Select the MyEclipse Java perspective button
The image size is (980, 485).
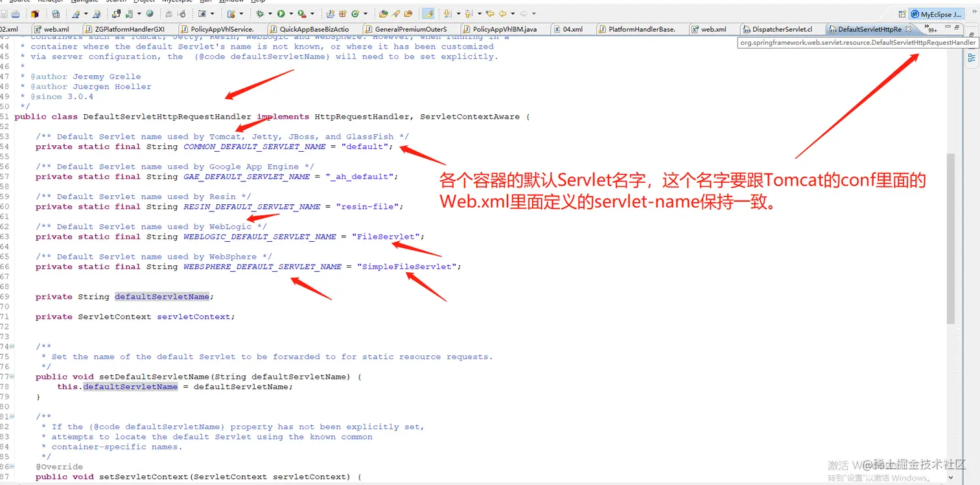tap(937, 14)
